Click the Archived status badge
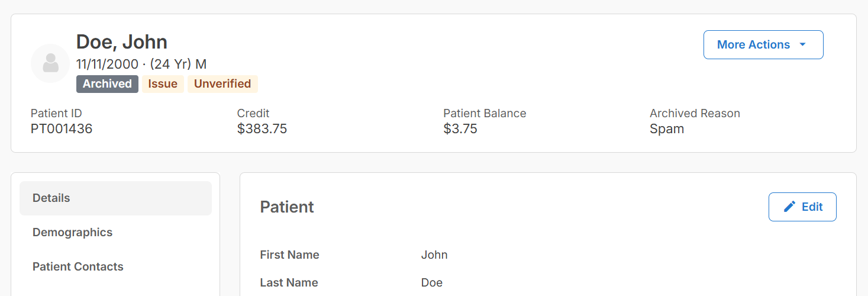Screen dimensions: 868x296 (107, 84)
